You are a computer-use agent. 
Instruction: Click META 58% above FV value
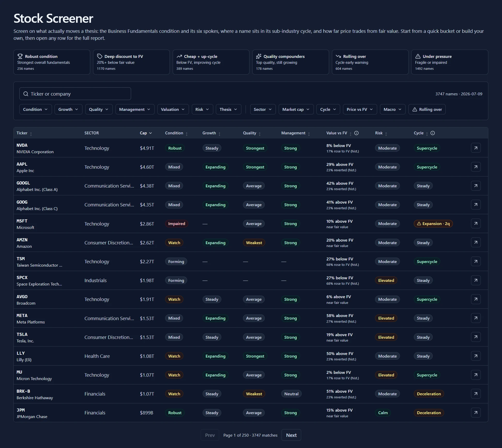[x=340, y=316]
